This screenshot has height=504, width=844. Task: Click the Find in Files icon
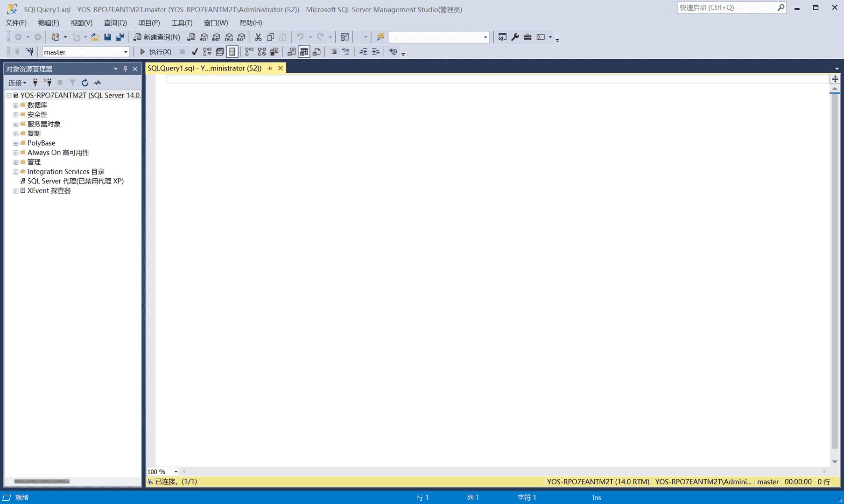(380, 37)
